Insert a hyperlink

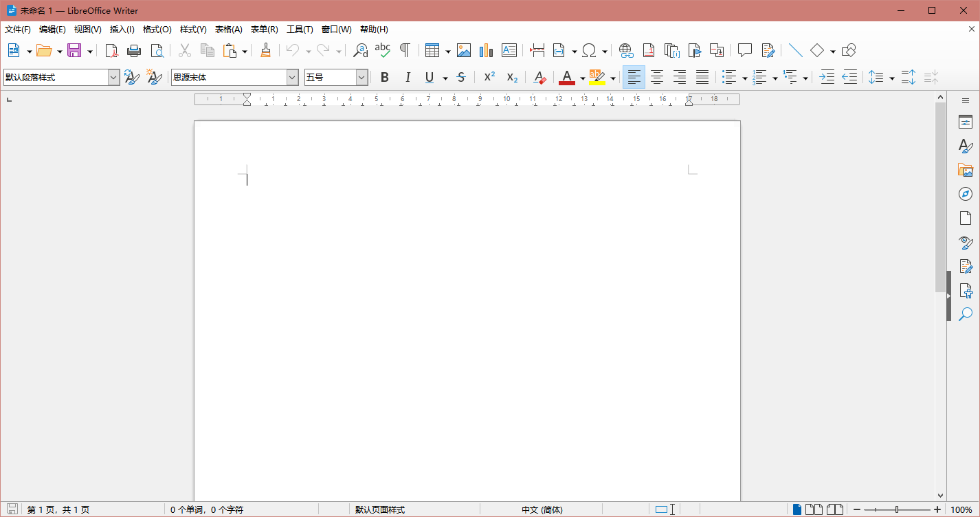(625, 50)
